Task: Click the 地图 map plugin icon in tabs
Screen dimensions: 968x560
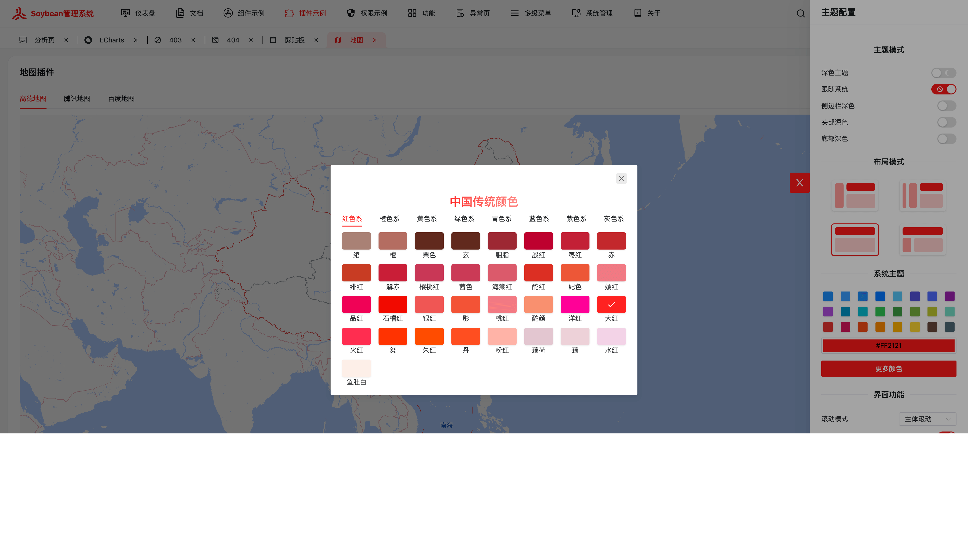Action: (x=338, y=40)
